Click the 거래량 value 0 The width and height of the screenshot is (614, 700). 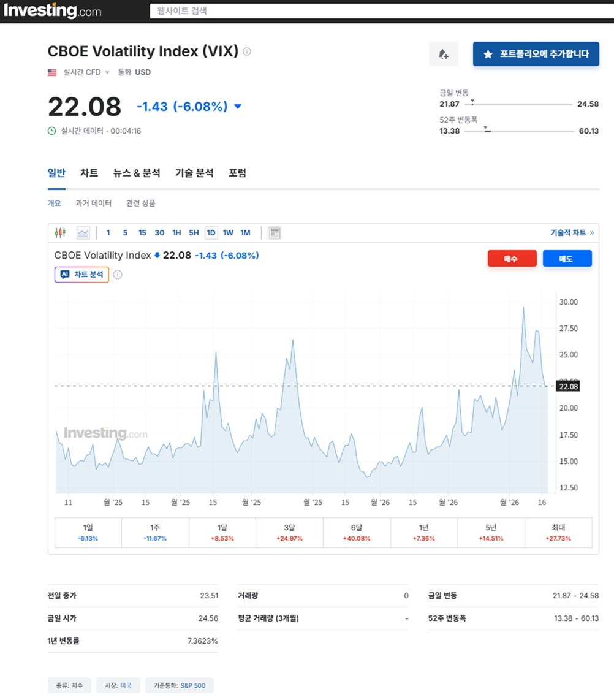(x=406, y=596)
